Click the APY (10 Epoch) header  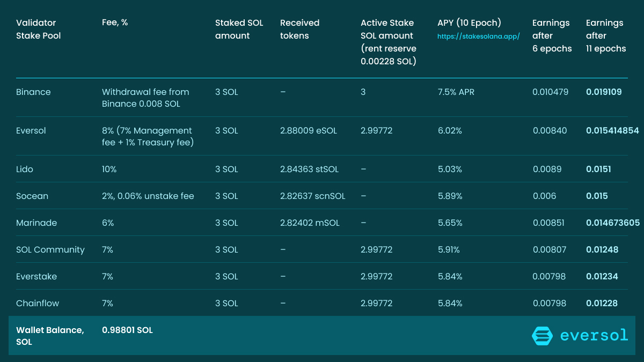470,23
